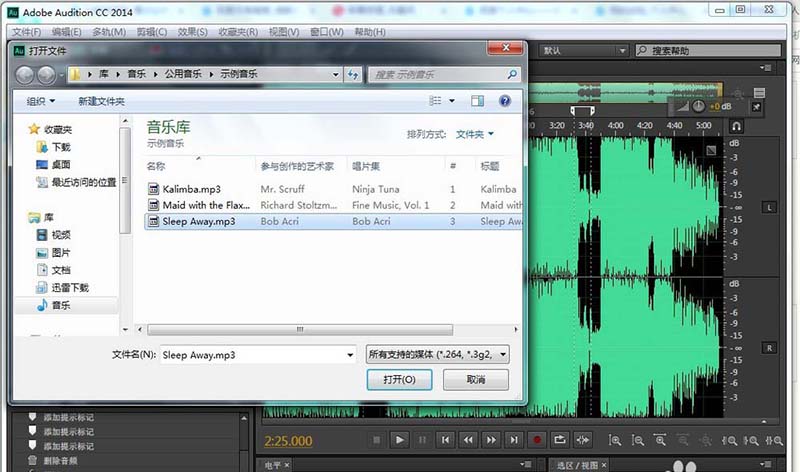Move playhead to next marker
This screenshot has width=800, height=472.
[x=514, y=440]
